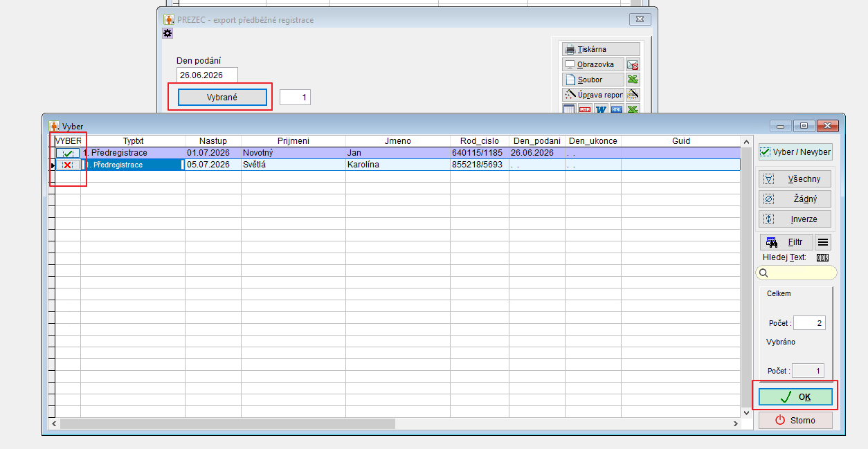Viewport: 868px width, 449px height.
Task: Open the Filtr filter button
Action: click(786, 242)
